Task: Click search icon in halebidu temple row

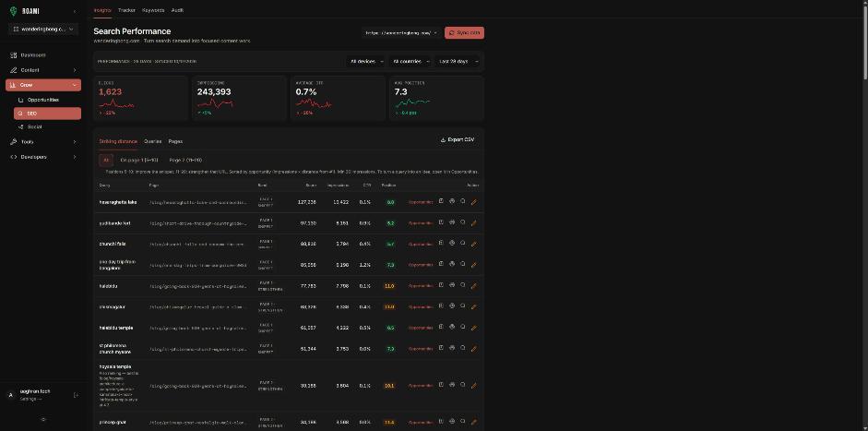Action: click(x=463, y=327)
